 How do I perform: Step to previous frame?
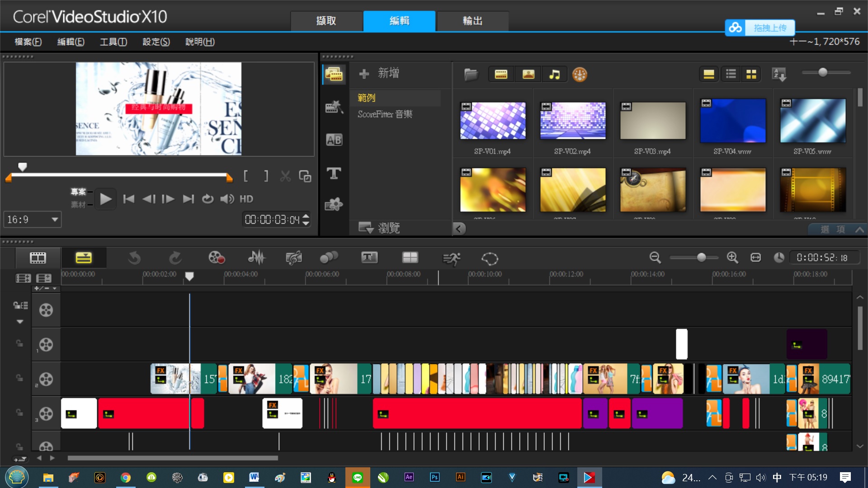coord(149,199)
